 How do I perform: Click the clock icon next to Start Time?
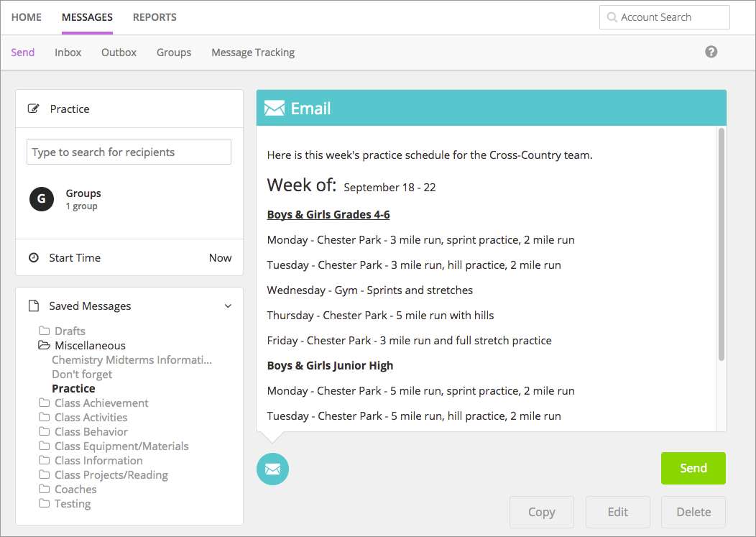(33, 257)
